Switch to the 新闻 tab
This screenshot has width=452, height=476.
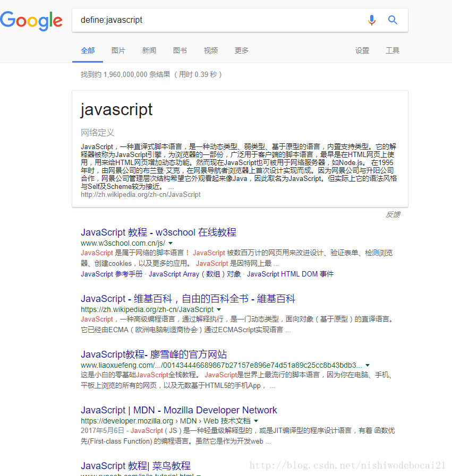point(149,50)
